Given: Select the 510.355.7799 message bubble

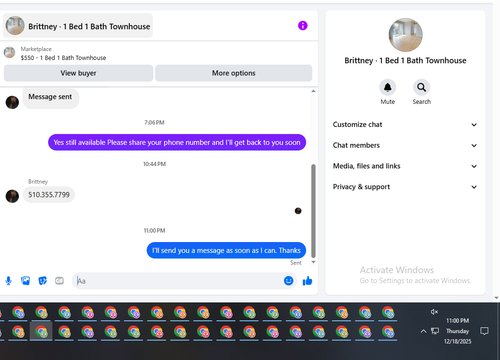Looking at the screenshot, I should [49, 195].
